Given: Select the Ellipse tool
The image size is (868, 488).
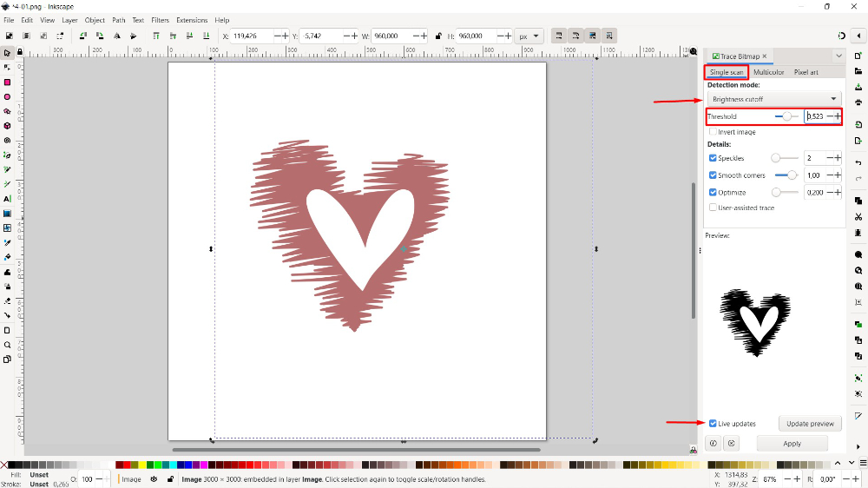Looking at the screenshot, I should click(7, 97).
